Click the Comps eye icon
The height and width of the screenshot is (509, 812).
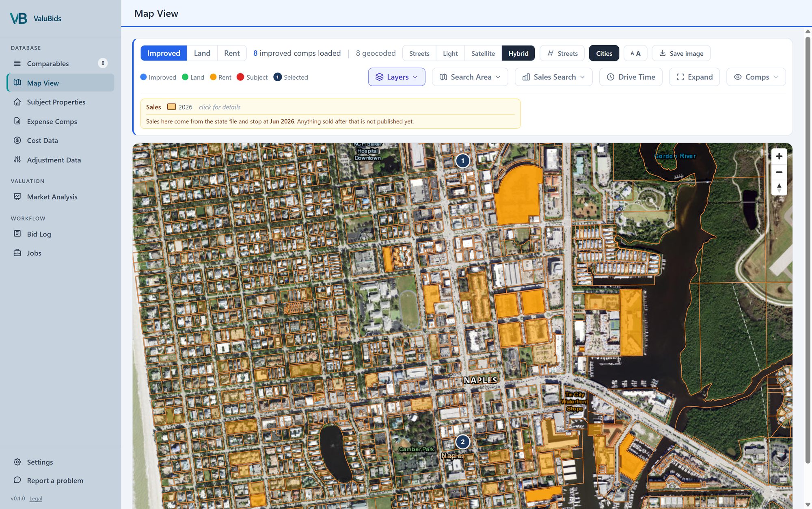click(x=738, y=77)
